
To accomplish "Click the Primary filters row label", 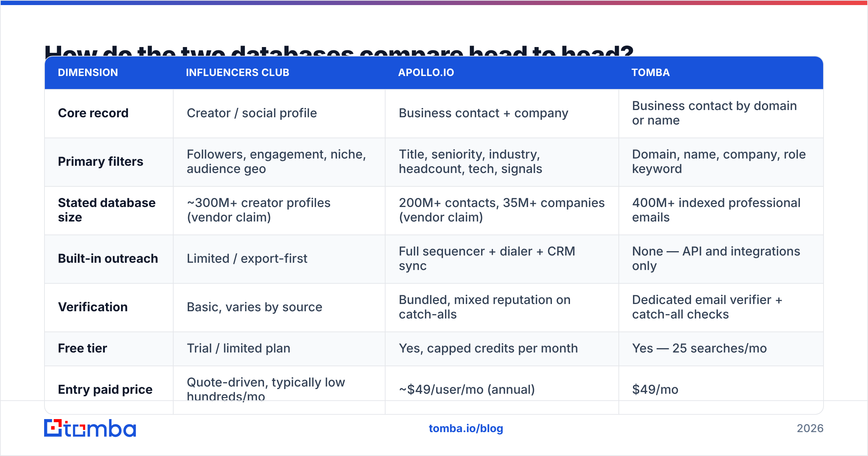I will [x=101, y=161].
